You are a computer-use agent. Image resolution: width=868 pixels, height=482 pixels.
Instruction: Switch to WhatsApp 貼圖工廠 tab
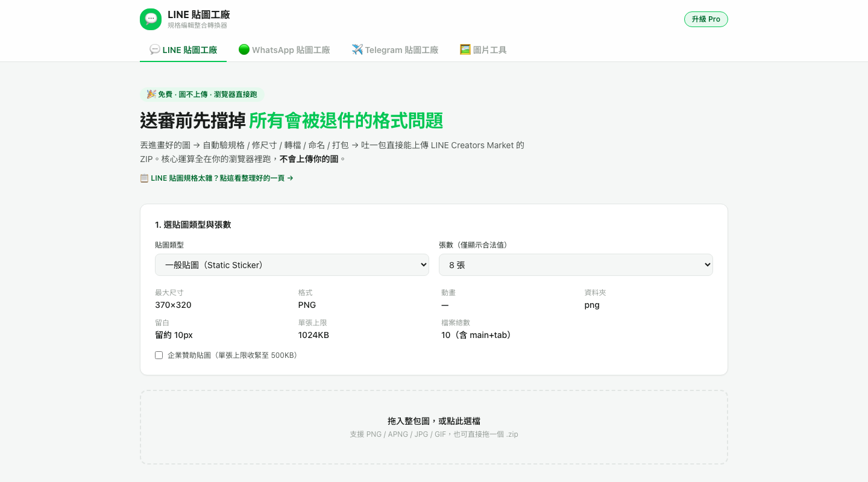(x=285, y=50)
